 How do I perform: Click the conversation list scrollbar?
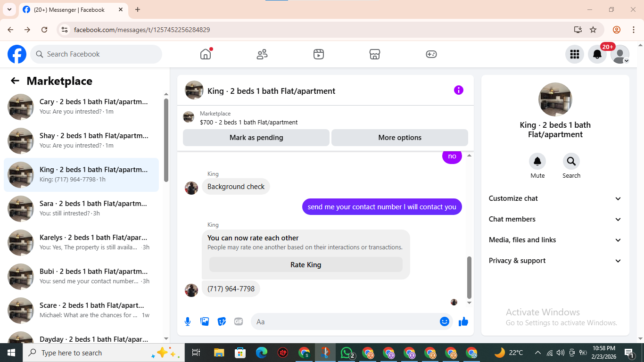[x=166, y=140]
